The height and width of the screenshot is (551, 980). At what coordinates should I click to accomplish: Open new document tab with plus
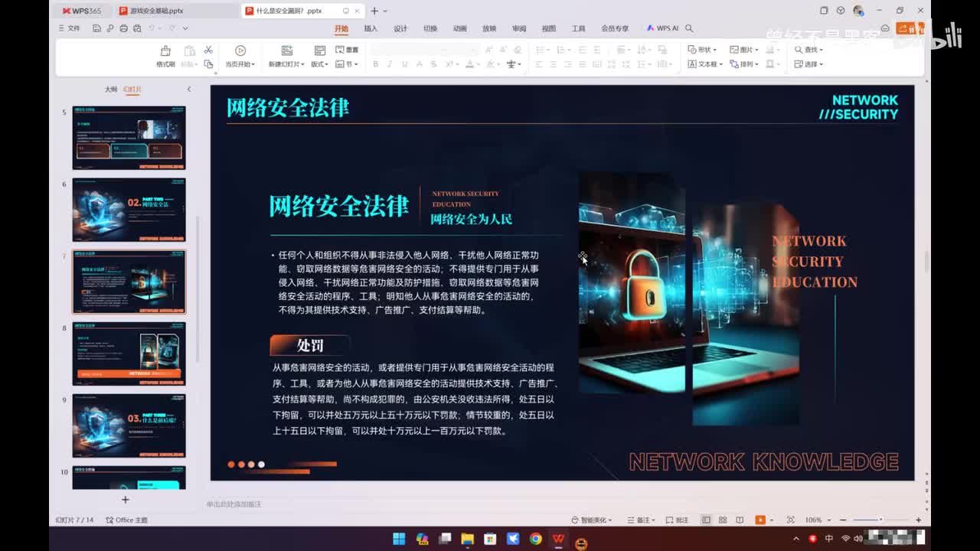pos(374,11)
